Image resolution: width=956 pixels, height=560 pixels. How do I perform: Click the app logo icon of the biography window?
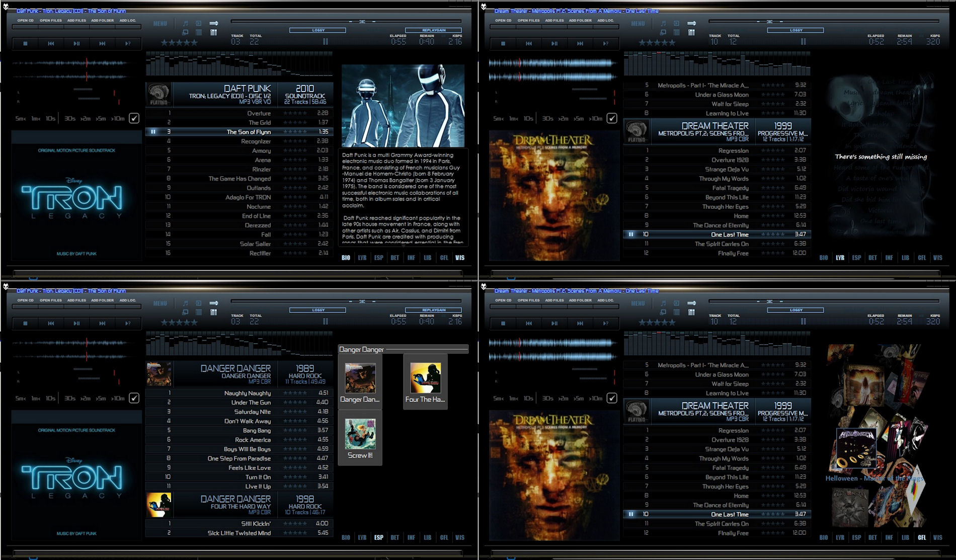[6, 7]
